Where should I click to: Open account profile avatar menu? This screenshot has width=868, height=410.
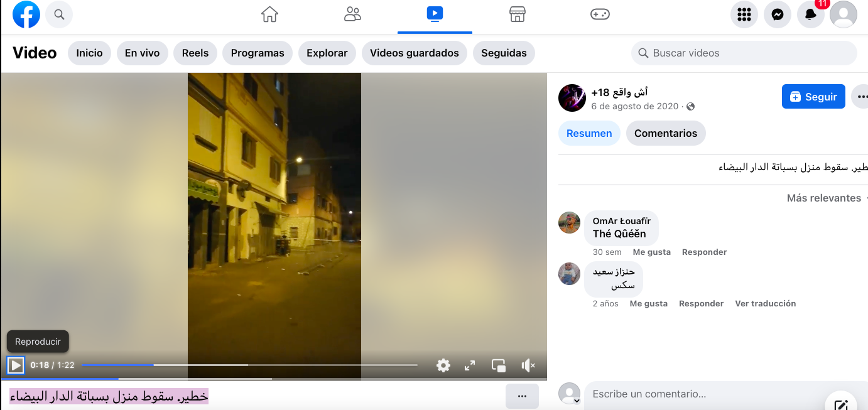[x=844, y=14]
